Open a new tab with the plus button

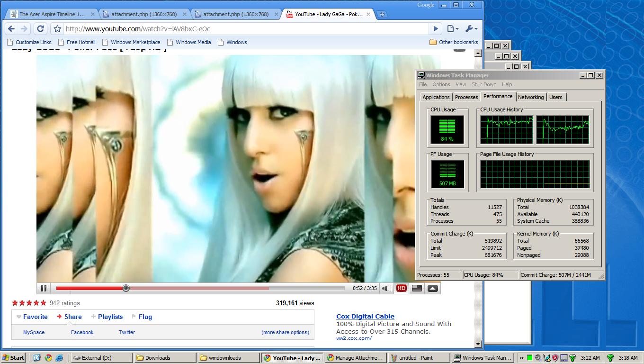click(382, 14)
